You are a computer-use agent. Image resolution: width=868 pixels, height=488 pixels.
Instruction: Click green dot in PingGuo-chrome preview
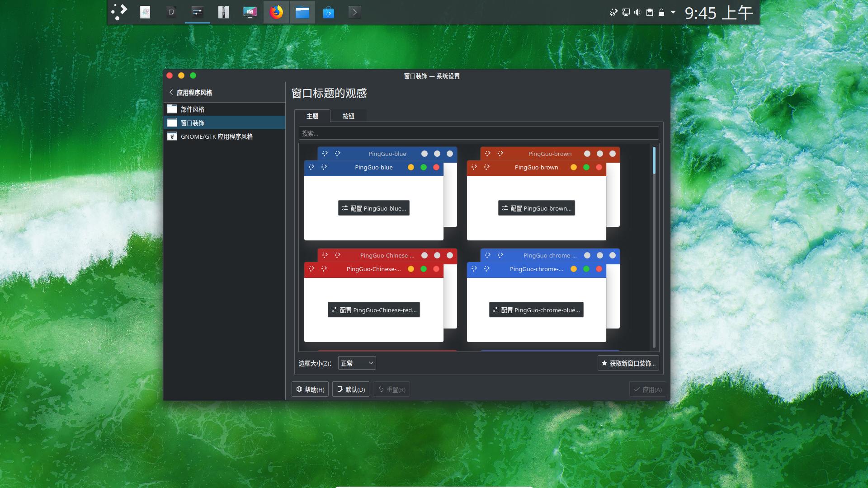coord(586,269)
